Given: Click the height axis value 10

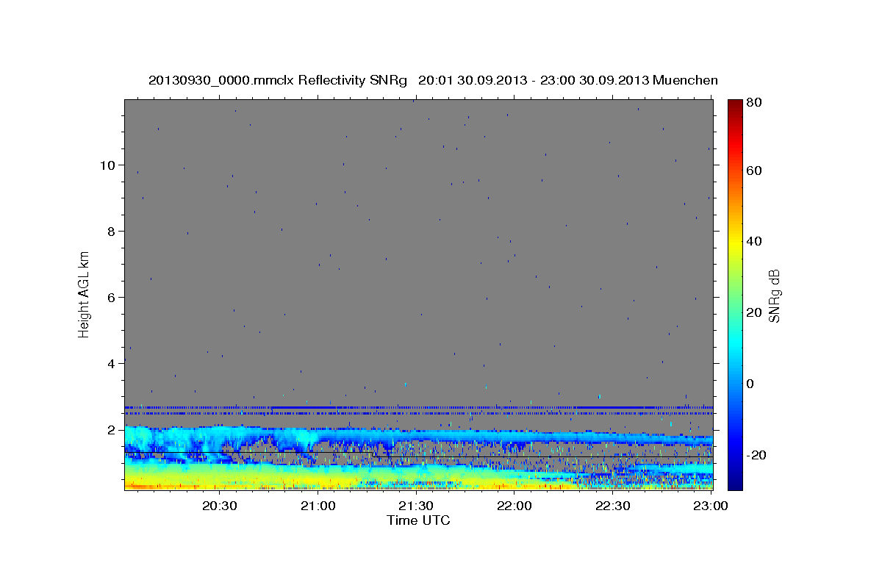Looking at the screenshot, I should coord(108,165).
